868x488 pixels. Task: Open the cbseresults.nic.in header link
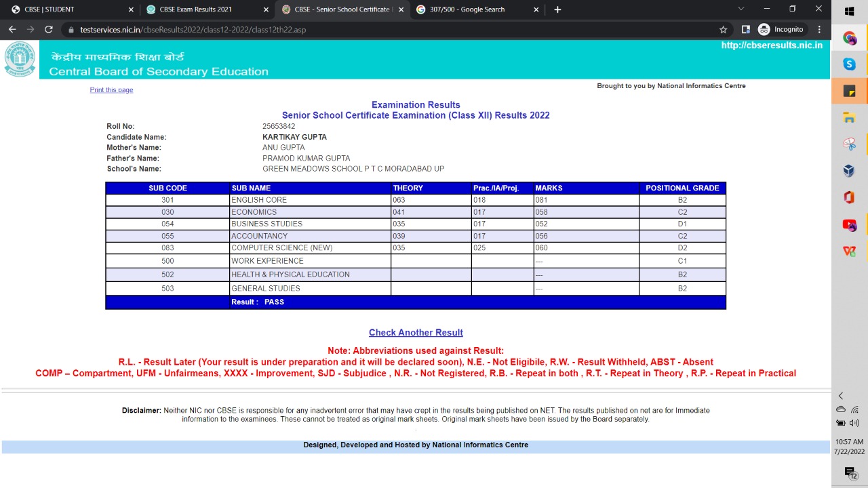tap(772, 45)
